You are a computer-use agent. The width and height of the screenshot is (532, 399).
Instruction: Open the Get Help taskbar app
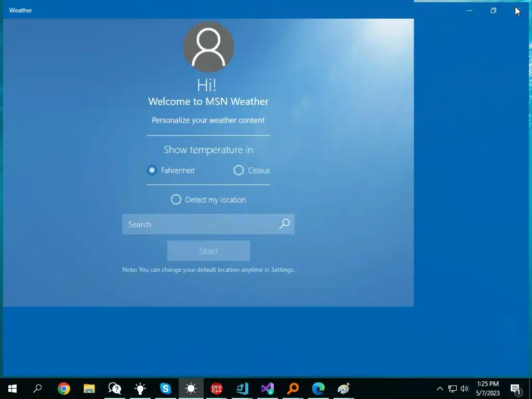pyautogui.click(x=115, y=389)
